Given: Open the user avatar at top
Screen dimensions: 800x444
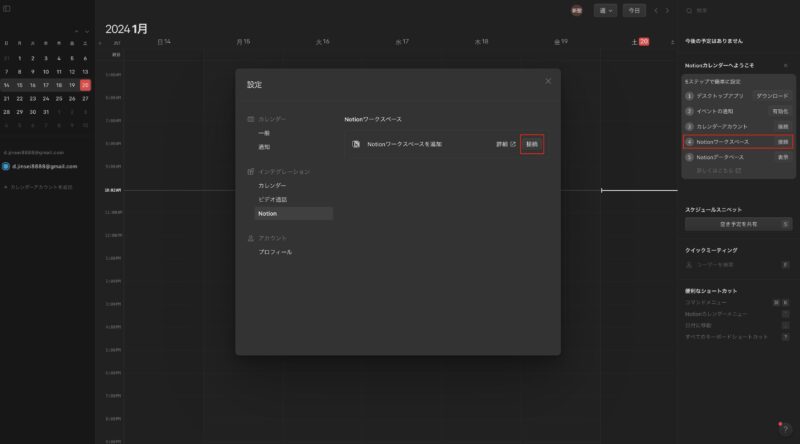Looking at the screenshot, I should 577,11.
